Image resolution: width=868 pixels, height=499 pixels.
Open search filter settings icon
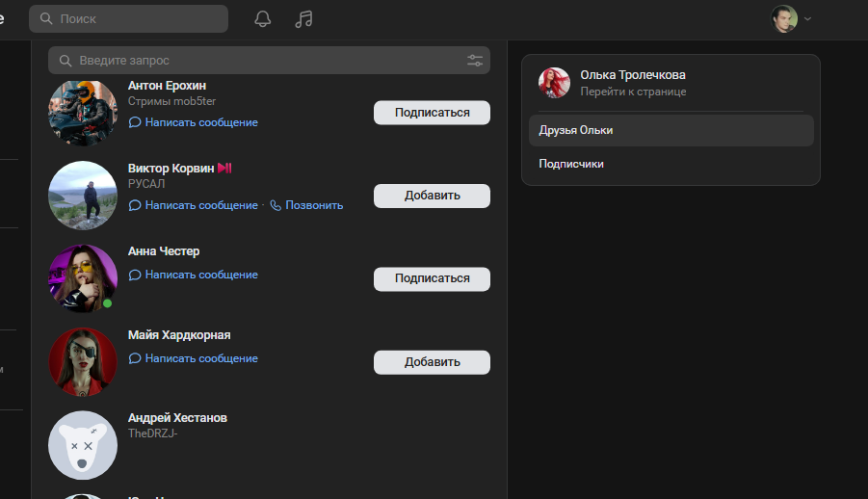point(475,61)
